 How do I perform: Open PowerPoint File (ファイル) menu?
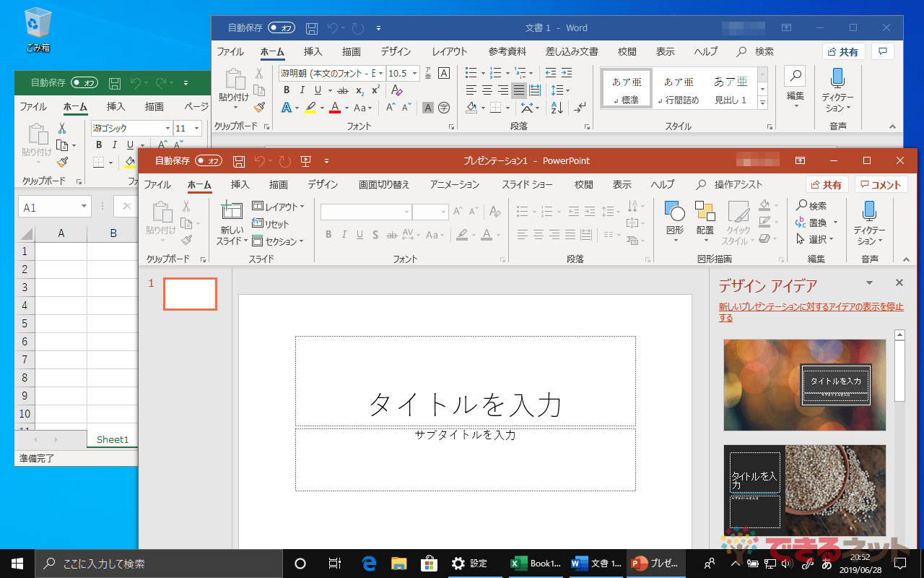click(x=157, y=185)
